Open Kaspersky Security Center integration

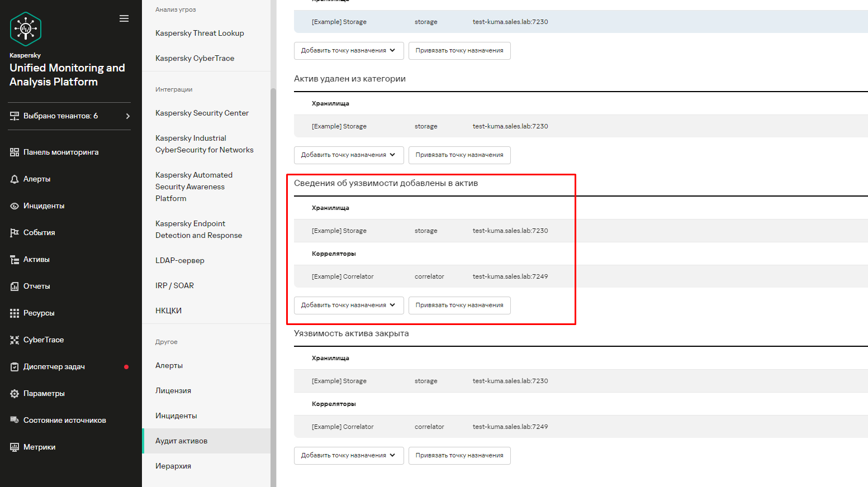click(x=202, y=113)
